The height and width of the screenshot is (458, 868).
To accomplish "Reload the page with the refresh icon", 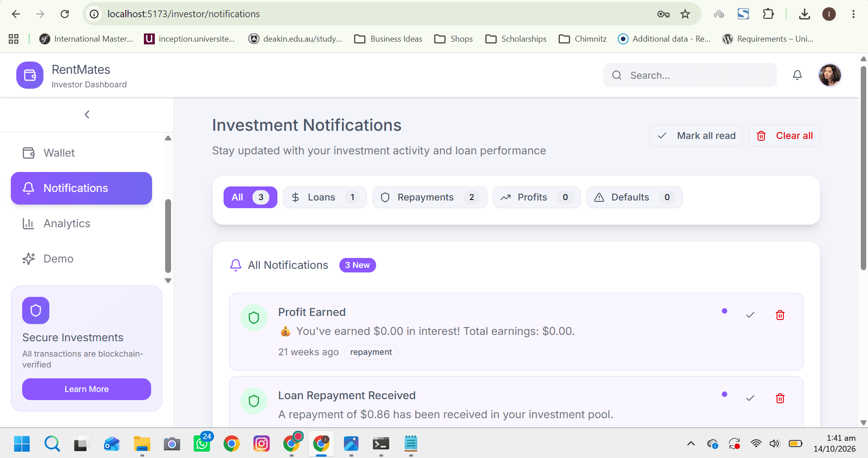I will pyautogui.click(x=65, y=14).
